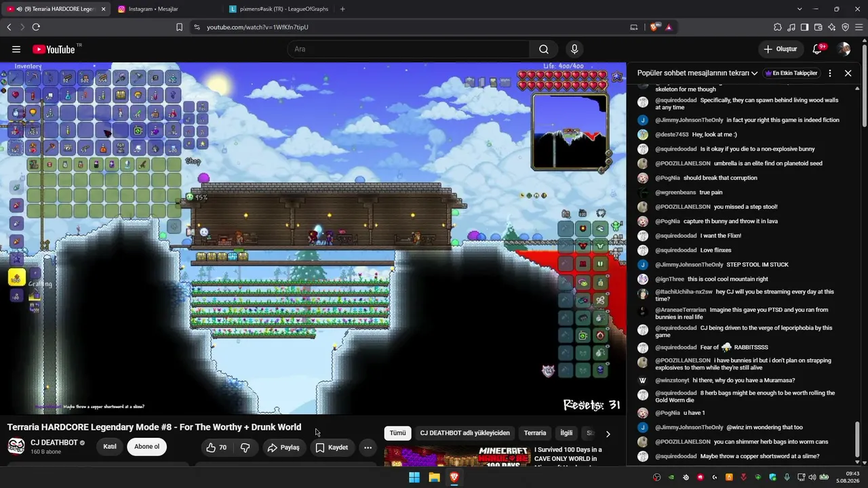
Task: Click the taskbar volume speaker icon
Action: [x=812, y=477]
